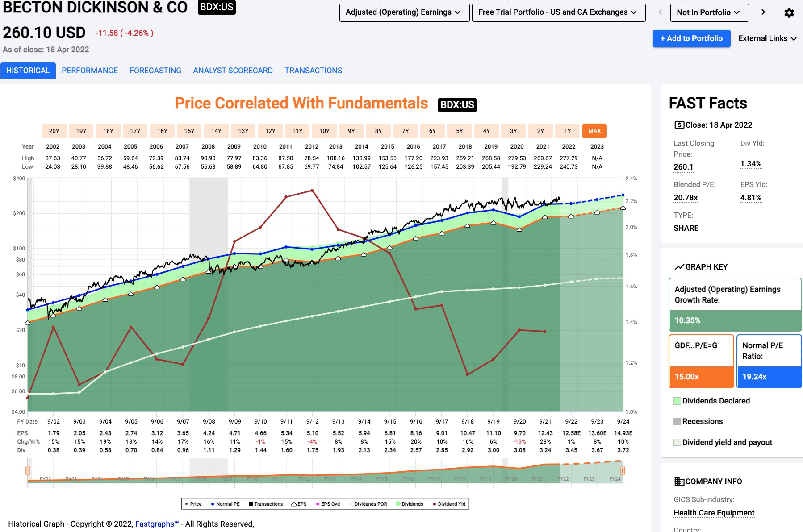Image resolution: width=803 pixels, height=532 pixels.
Task: Open the Health Care Equipment sub-industry link
Action: point(714,513)
